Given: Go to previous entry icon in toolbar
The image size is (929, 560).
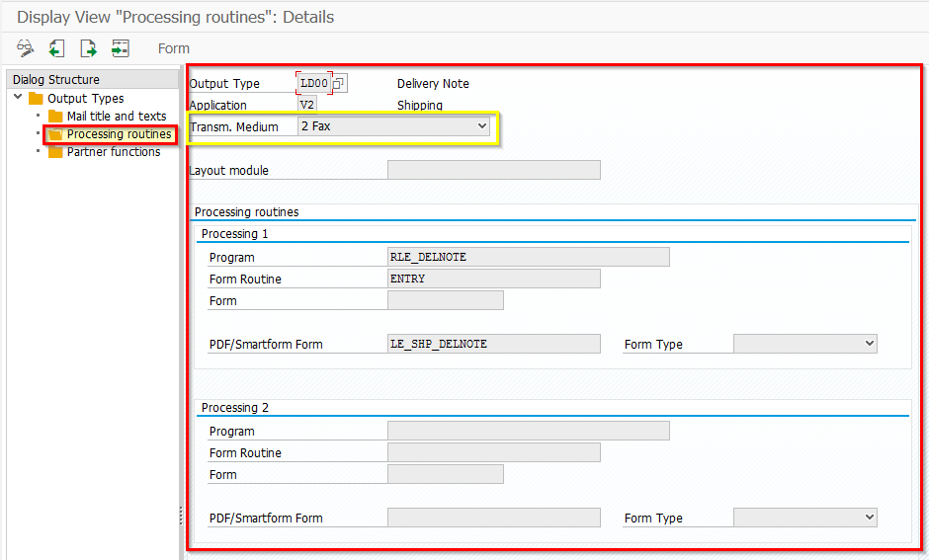Looking at the screenshot, I should pyautogui.click(x=57, y=48).
